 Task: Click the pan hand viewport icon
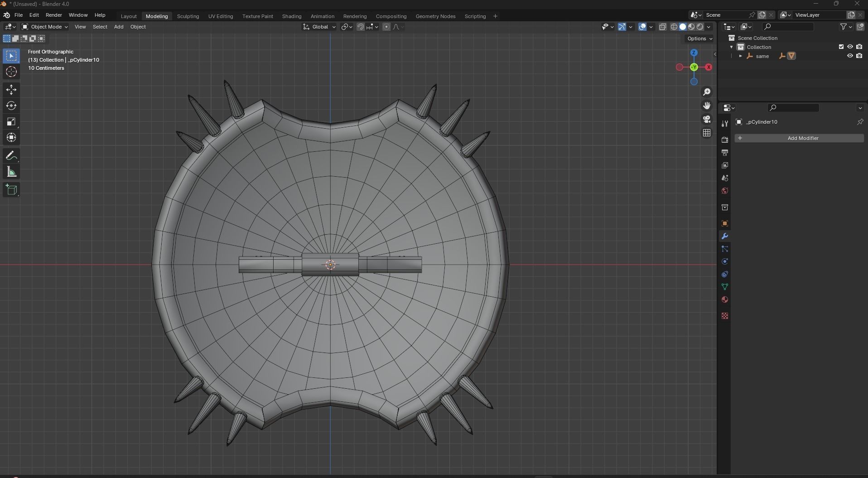707,106
